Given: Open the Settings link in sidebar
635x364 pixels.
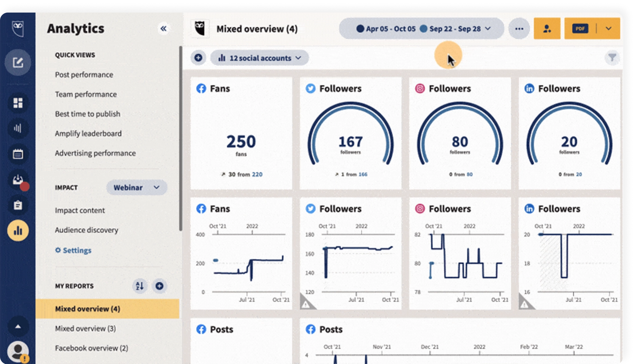Looking at the screenshot, I should (x=76, y=250).
